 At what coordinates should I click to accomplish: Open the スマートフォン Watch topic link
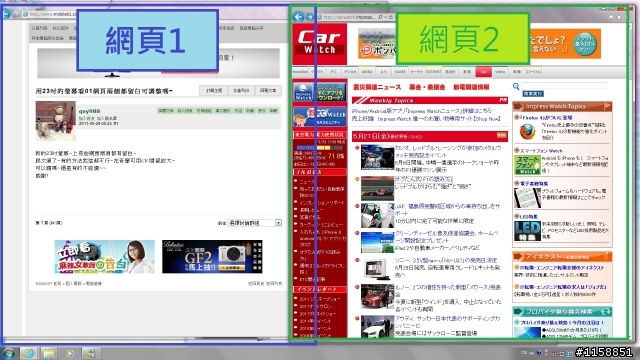click(x=541, y=151)
